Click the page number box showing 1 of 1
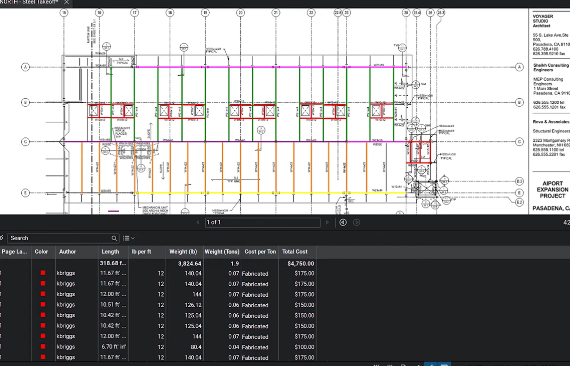The image size is (570, 366). 262,222
